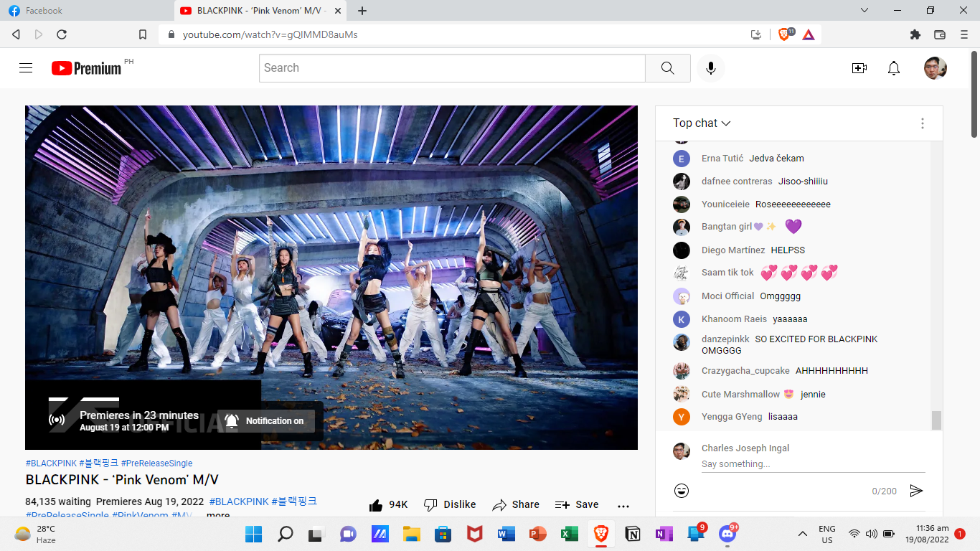Open File Explorer from taskbar
Image resolution: width=980 pixels, height=551 pixels.
pos(411,534)
